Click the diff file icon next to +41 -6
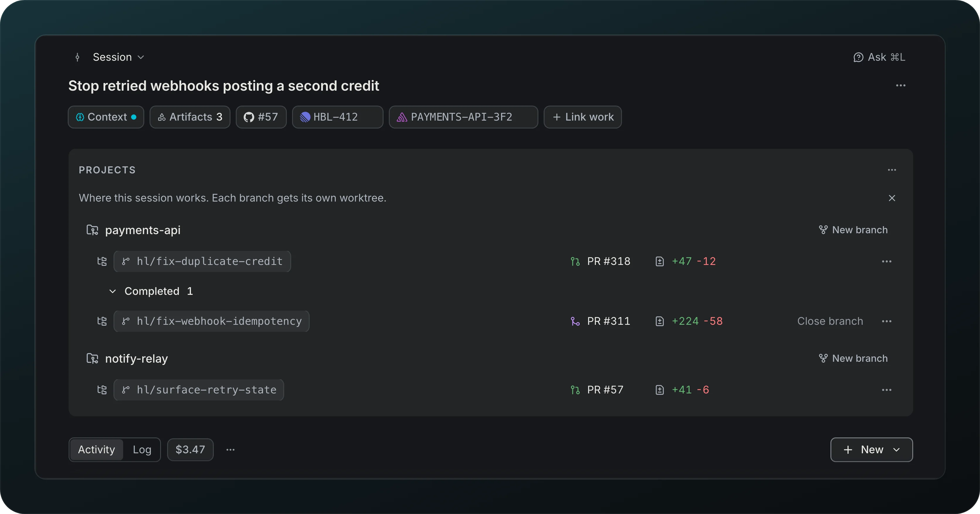980x514 pixels. (660, 390)
